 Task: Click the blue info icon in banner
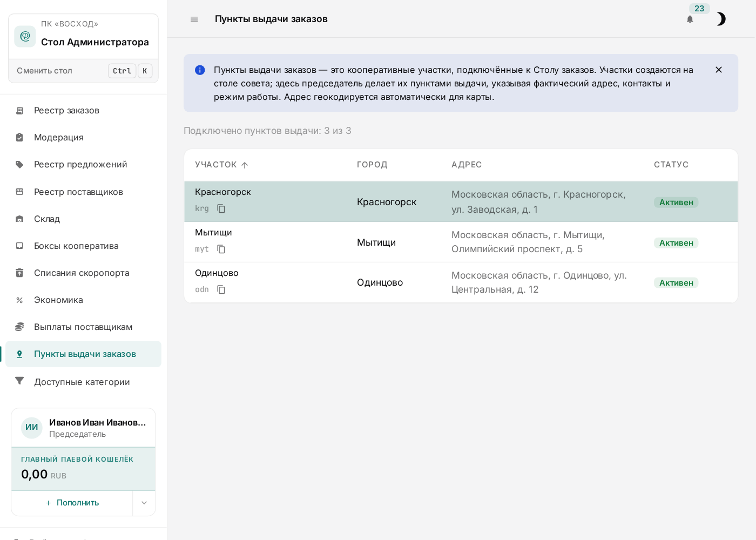click(200, 70)
